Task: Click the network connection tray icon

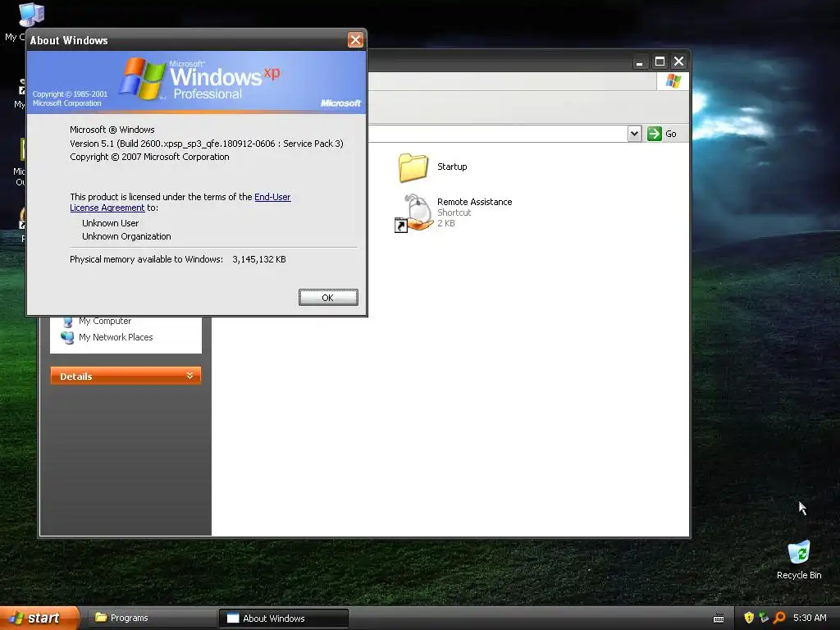Action: coord(764,618)
